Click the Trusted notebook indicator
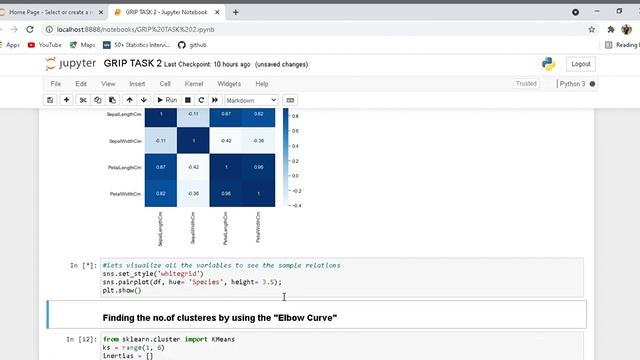Screen dimensions: 640x360 [526, 84]
